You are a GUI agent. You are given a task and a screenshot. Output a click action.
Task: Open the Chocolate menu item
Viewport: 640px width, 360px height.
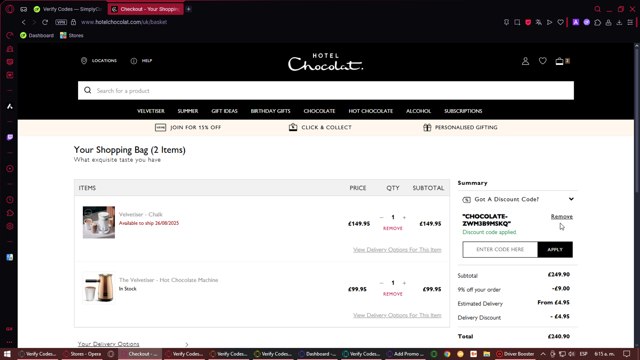(x=319, y=111)
